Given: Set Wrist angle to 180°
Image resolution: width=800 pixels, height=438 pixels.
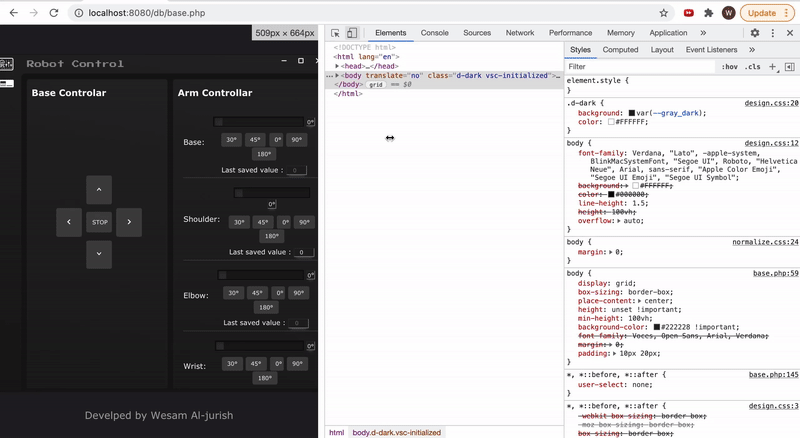Looking at the screenshot, I should (264, 378).
